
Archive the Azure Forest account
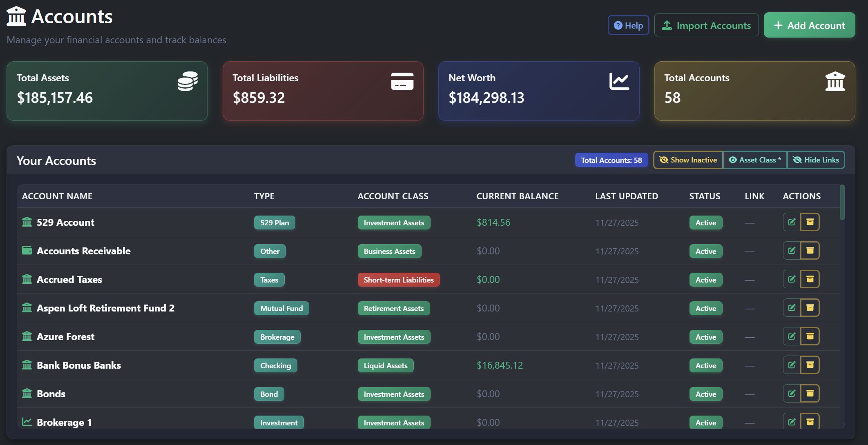point(810,336)
